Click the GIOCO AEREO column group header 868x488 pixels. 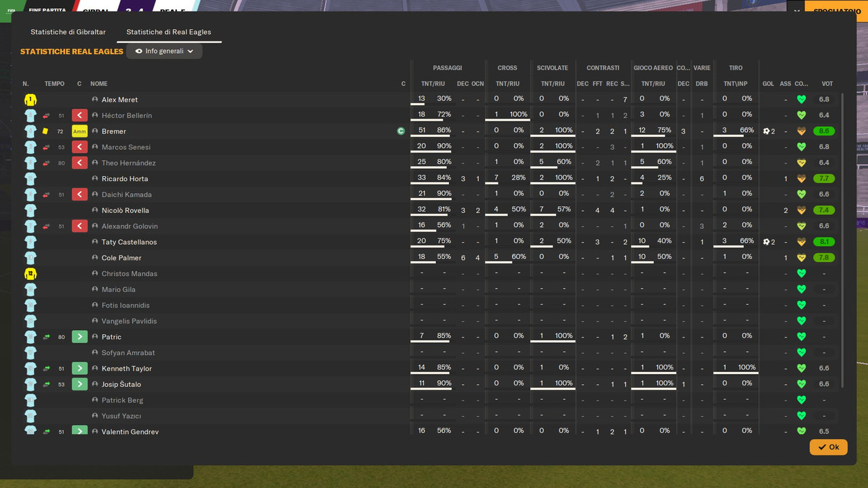pos(653,68)
